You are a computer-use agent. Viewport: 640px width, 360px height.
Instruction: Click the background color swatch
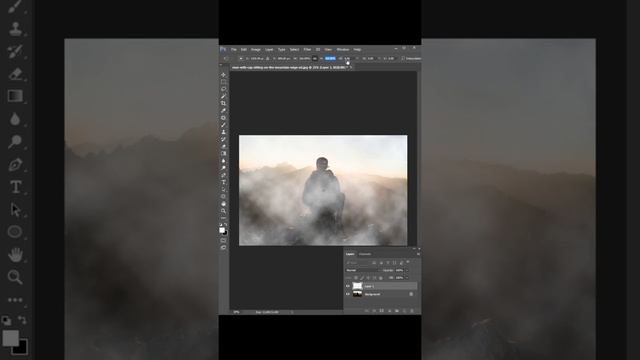pos(226,234)
